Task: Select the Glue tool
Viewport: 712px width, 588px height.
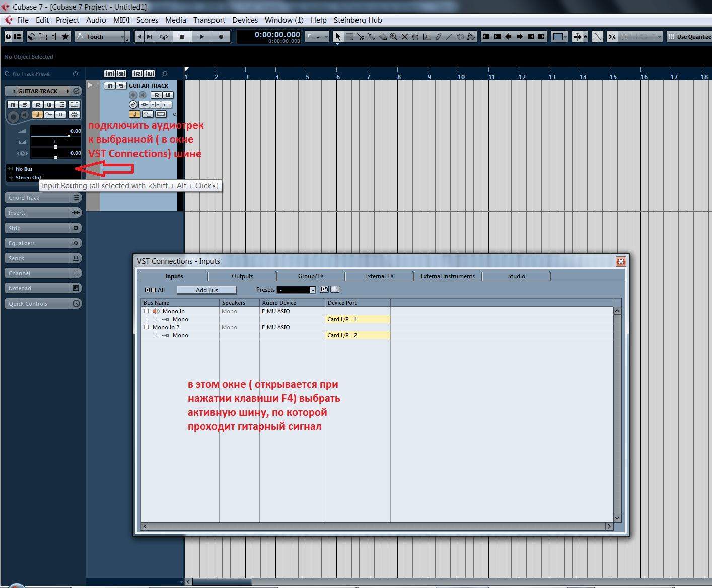Action: 372,37
